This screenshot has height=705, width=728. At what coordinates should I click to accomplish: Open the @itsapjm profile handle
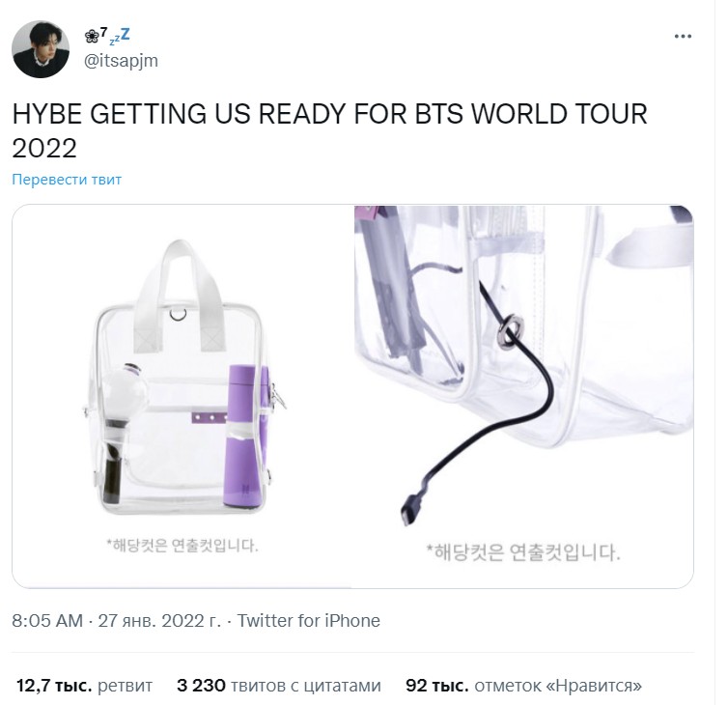(122, 61)
